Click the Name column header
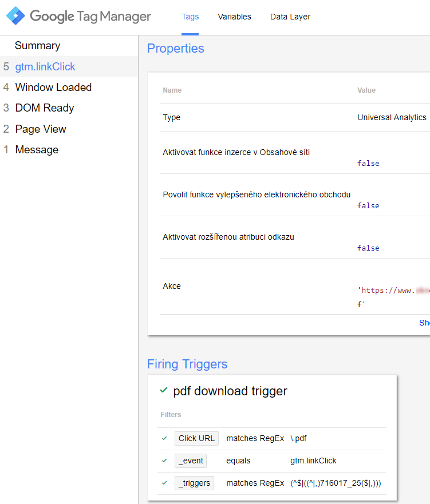Screen dimensions: 430x504 pos(172,90)
